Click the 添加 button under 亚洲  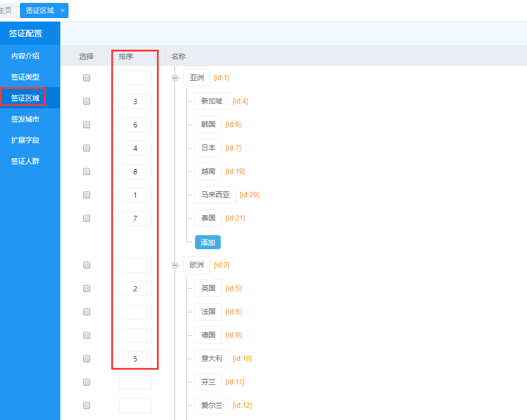208,242
